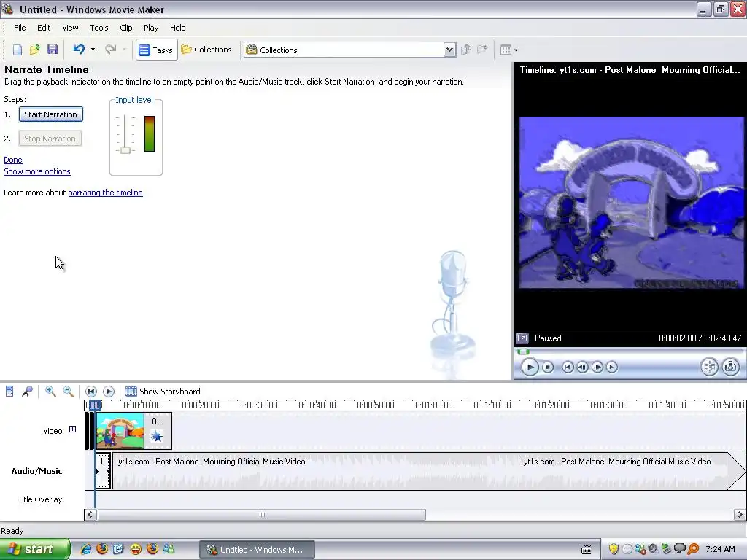Play the timeline in the preview monitor
Screen dimensions: 747x560
point(530,367)
